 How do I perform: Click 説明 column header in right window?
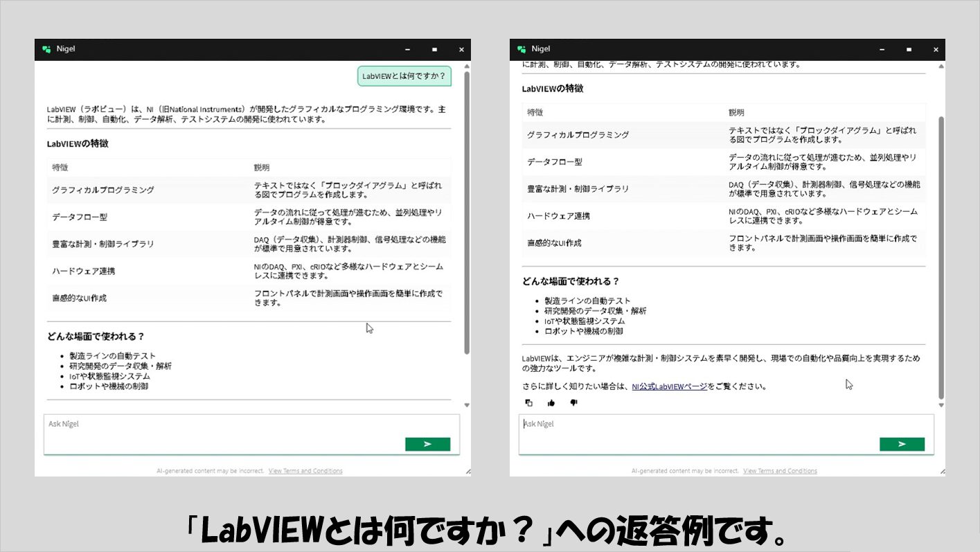tap(736, 112)
